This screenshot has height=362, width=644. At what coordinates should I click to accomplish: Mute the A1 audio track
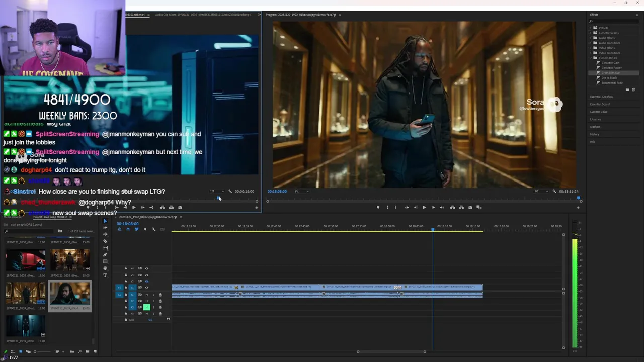[147, 295]
